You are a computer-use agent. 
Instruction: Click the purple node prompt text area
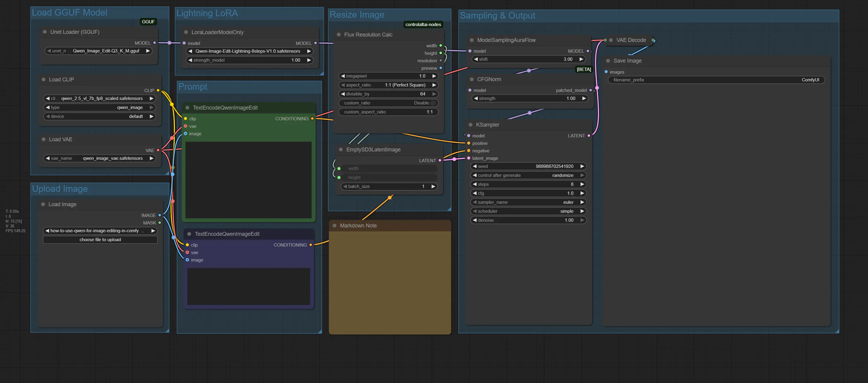coord(249,286)
